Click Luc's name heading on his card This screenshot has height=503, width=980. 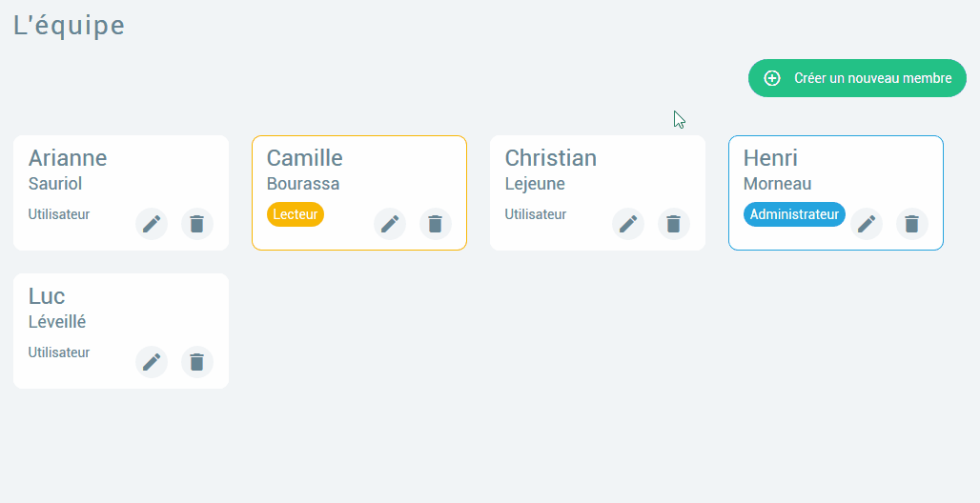(47, 296)
